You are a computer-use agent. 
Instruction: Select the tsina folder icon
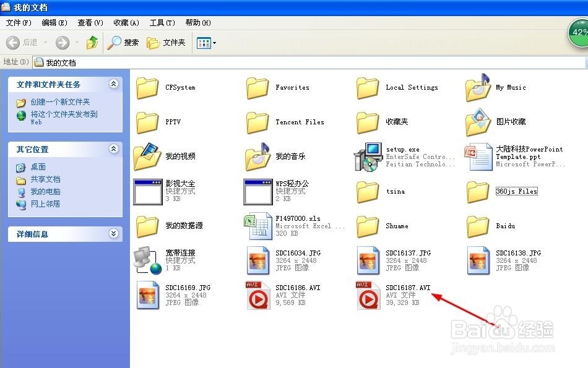pos(368,192)
